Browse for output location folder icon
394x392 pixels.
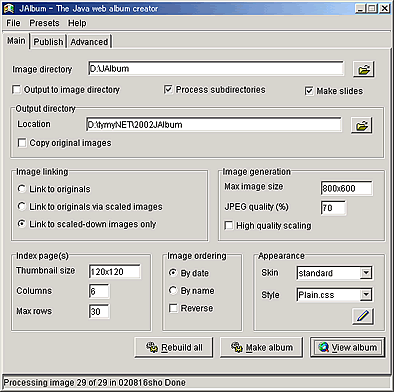[362, 125]
